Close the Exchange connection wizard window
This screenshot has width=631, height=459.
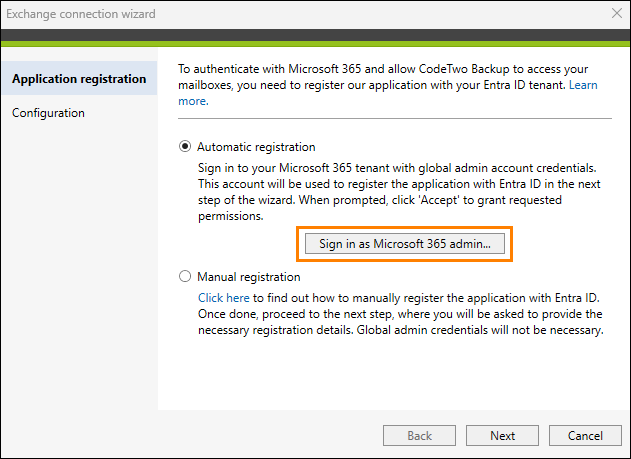[x=617, y=14]
